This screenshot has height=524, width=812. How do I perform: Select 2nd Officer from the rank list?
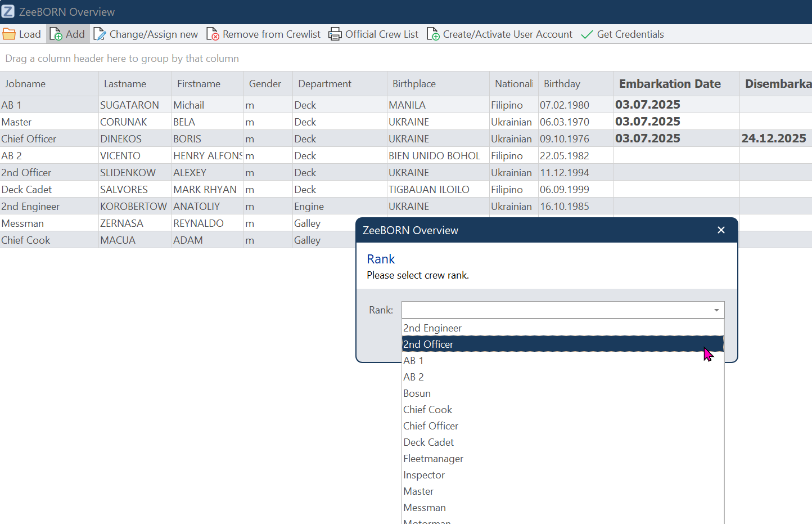click(563, 344)
